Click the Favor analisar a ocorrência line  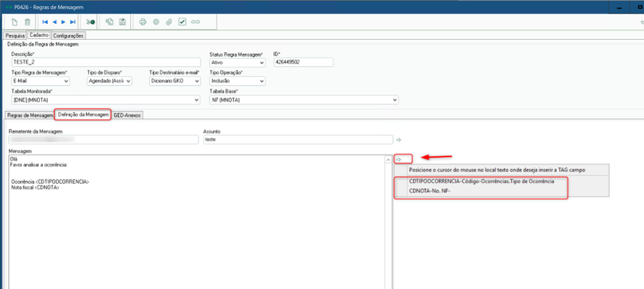point(39,164)
